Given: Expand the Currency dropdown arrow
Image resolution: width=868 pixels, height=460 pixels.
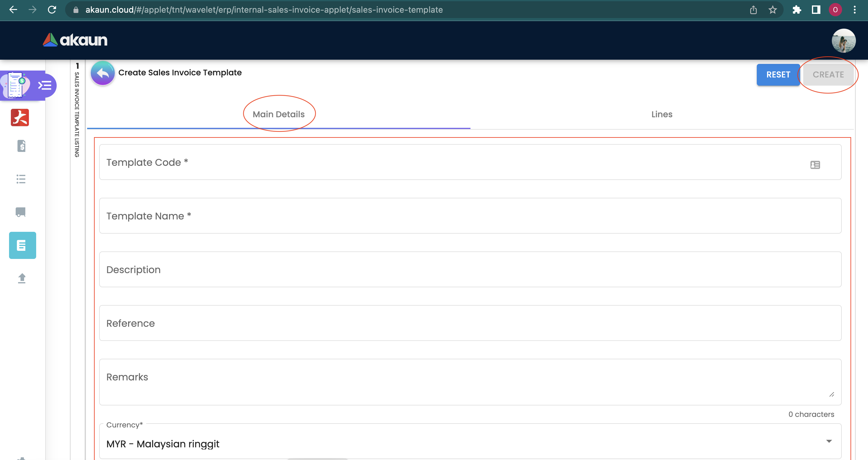Looking at the screenshot, I should [829, 441].
